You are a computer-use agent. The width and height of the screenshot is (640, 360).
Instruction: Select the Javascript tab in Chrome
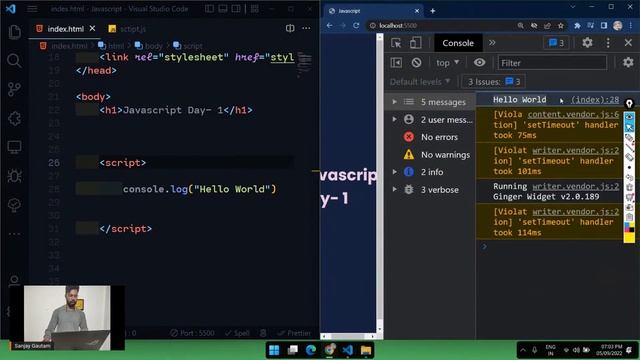click(373, 11)
